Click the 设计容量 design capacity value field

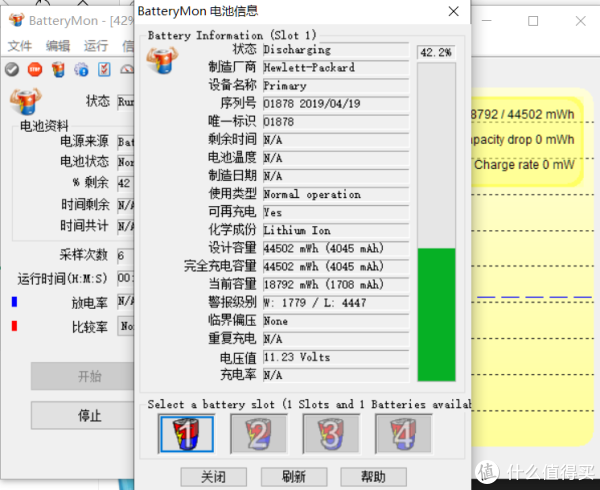[335, 249]
